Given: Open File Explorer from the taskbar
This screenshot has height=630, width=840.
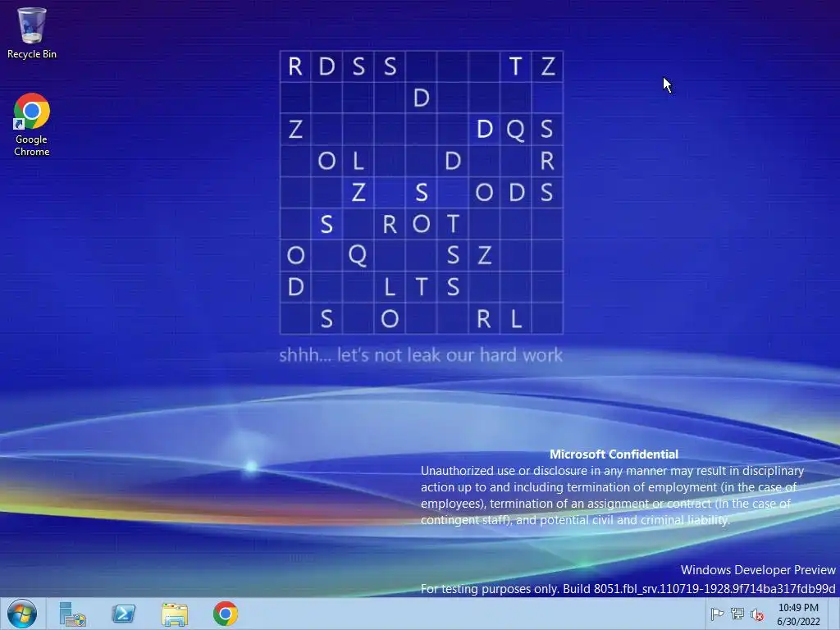Looking at the screenshot, I should 175,614.
